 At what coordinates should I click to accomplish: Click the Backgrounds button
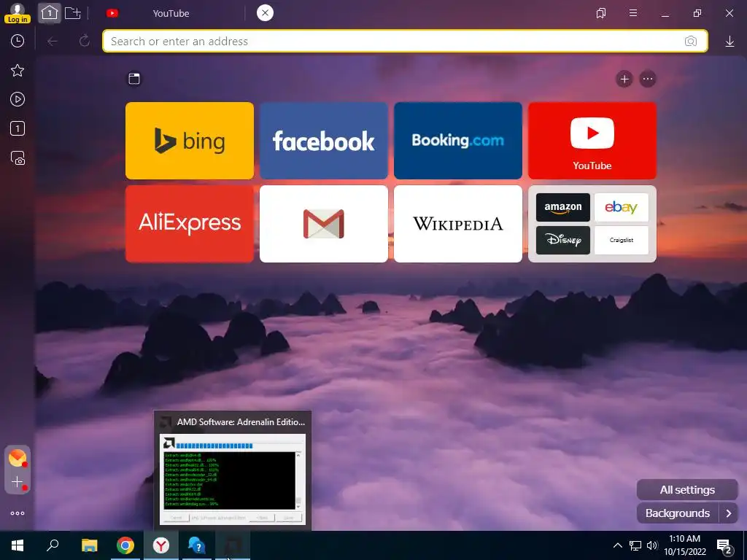678,513
